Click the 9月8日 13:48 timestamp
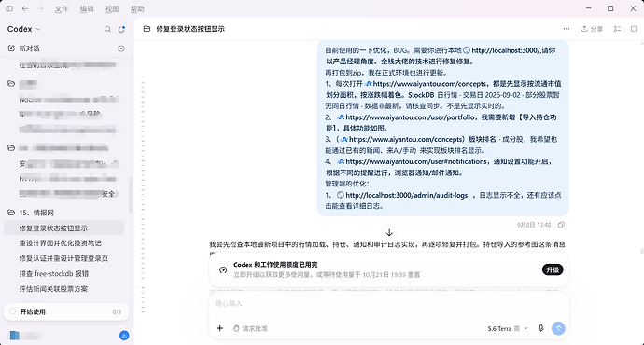 point(534,225)
